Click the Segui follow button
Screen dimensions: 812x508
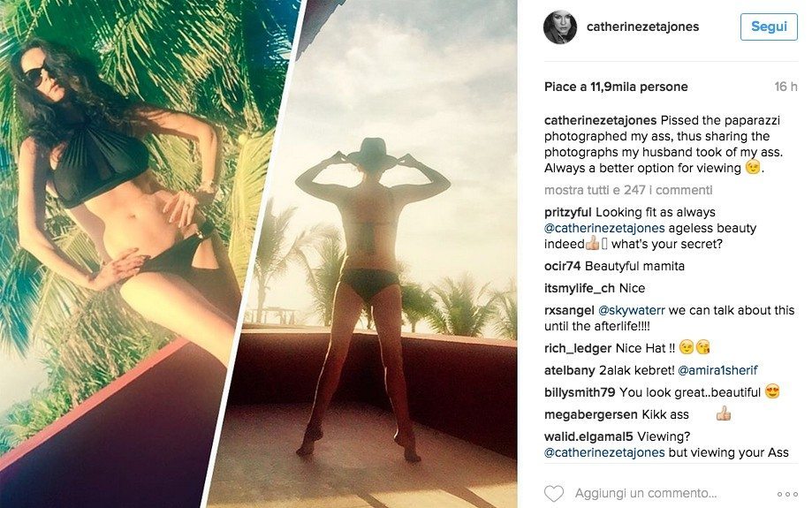click(769, 27)
